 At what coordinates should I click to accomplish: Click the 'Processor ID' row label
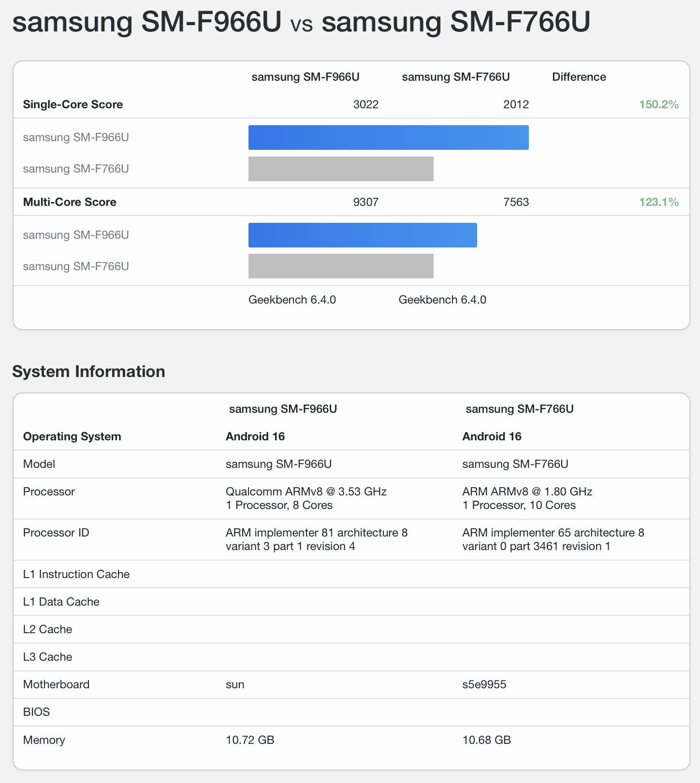56,533
